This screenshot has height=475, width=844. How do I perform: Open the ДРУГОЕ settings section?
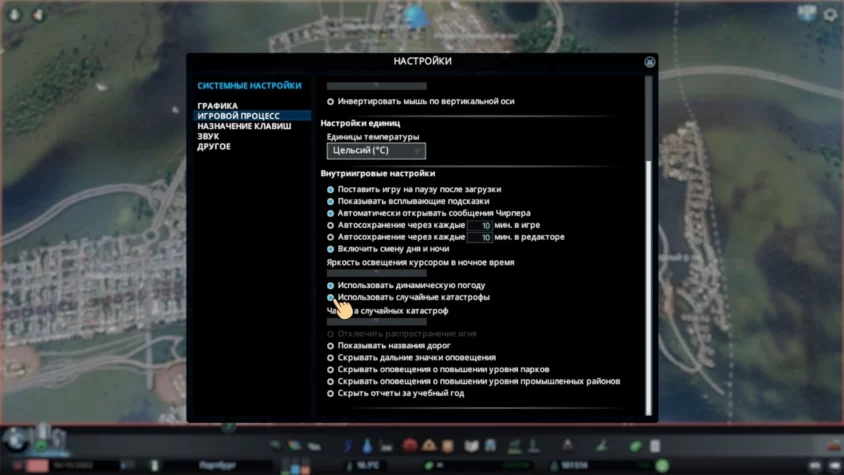coord(214,146)
